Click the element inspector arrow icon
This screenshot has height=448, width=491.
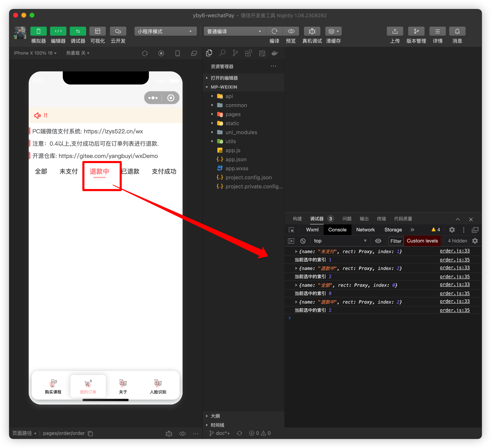[291, 230]
